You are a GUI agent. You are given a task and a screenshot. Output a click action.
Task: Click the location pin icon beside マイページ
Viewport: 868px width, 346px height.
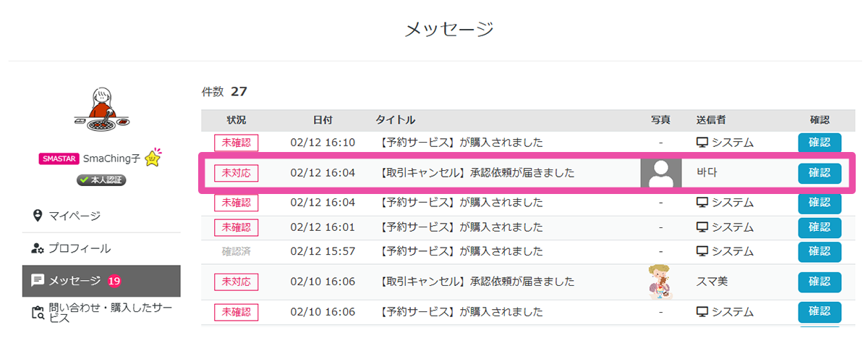[38, 215]
